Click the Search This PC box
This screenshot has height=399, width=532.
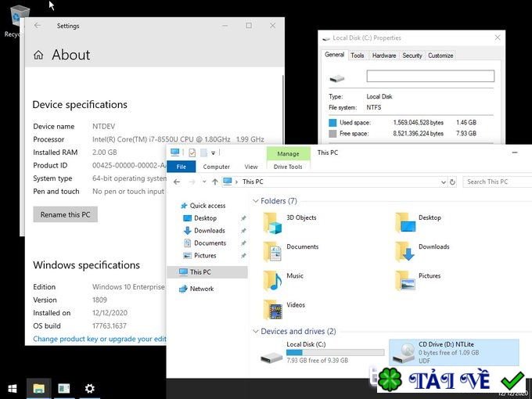click(498, 182)
